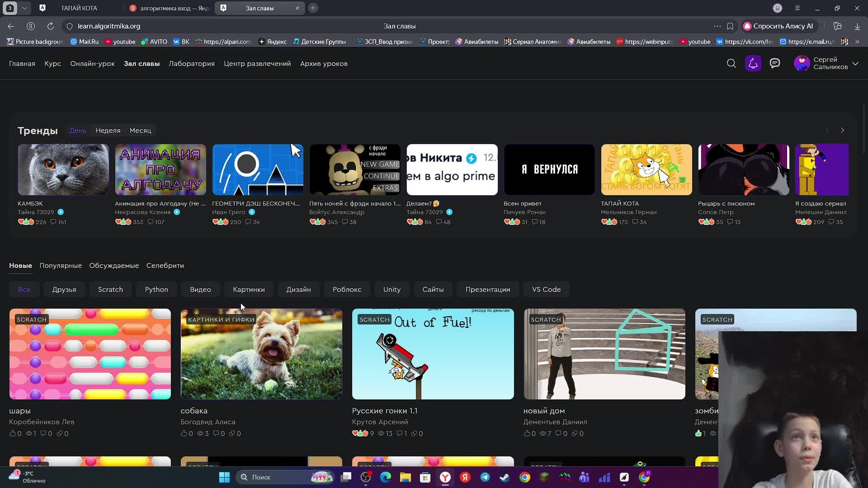The height and width of the screenshot is (488, 868).
Task: Click the browser page reload icon
Action: (51, 26)
